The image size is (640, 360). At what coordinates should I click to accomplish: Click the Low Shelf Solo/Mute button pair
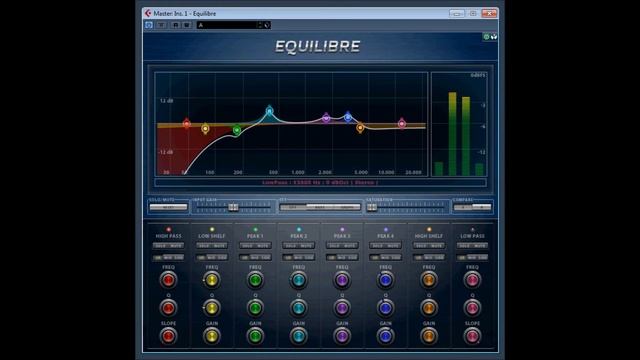click(211, 246)
